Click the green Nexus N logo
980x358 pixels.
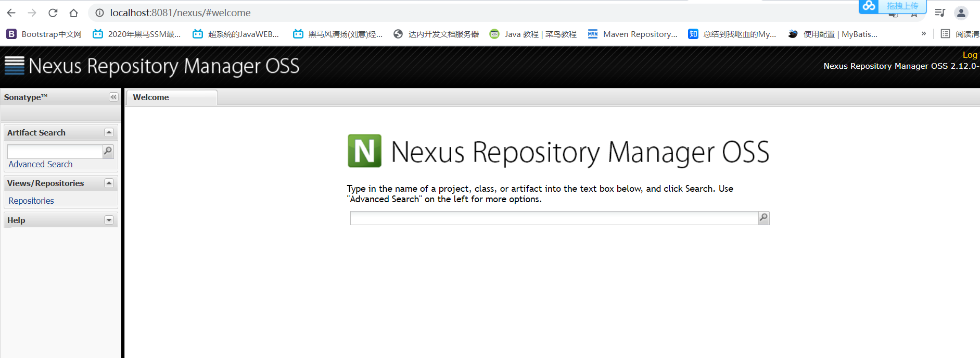[x=364, y=151]
